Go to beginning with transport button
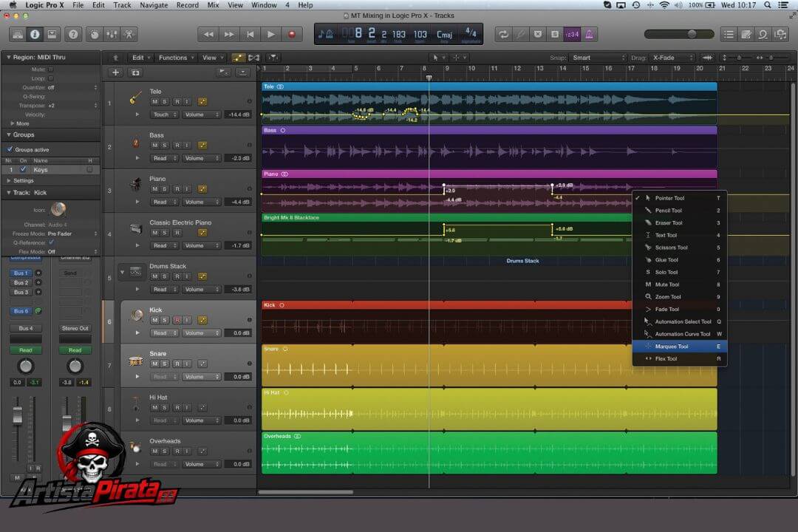The height and width of the screenshot is (532, 798). [250, 35]
